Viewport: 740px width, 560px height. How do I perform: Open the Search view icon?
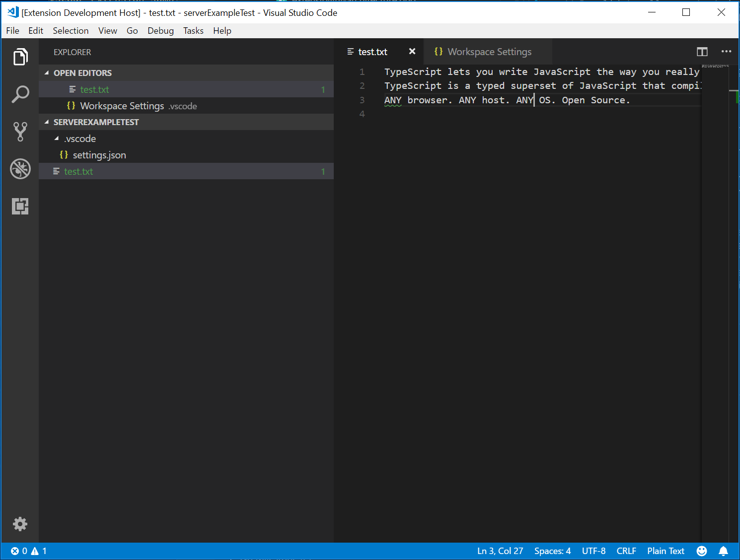[x=20, y=94]
